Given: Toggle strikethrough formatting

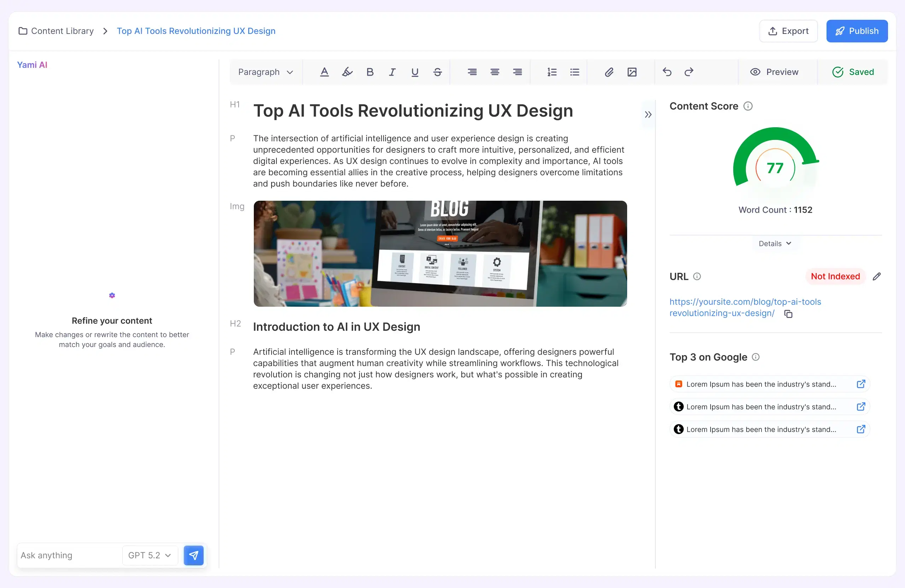Looking at the screenshot, I should click(x=437, y=72).
